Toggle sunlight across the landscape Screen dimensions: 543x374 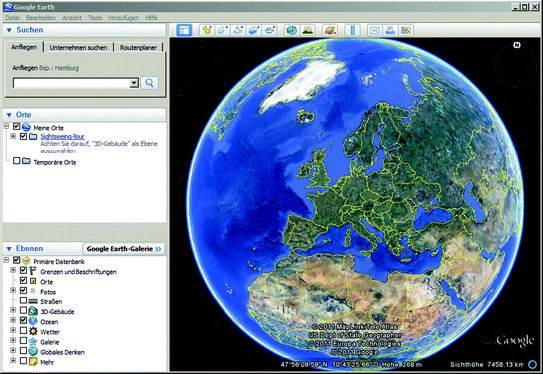point(308,30)
